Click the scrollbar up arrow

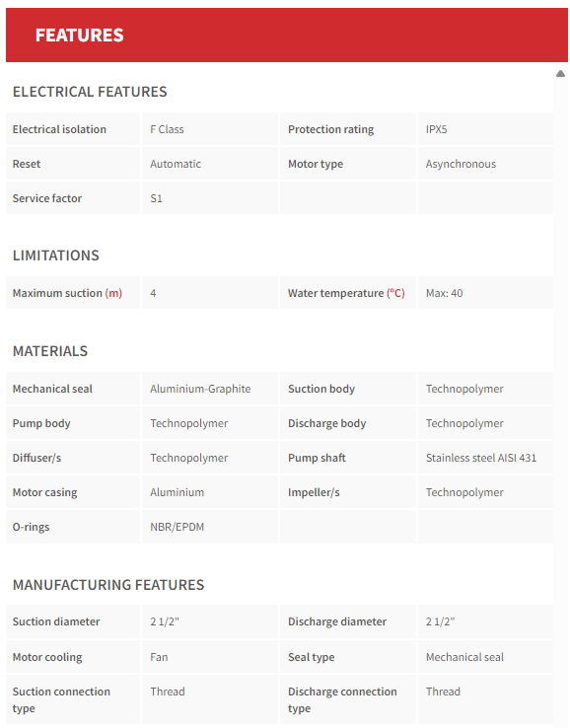[560, 74]
